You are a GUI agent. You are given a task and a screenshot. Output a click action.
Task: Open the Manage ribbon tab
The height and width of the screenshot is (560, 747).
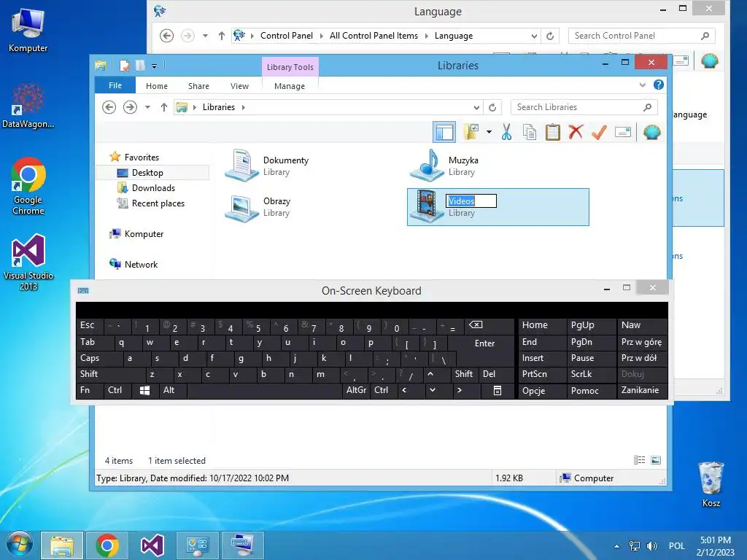[x=290, y=86]
